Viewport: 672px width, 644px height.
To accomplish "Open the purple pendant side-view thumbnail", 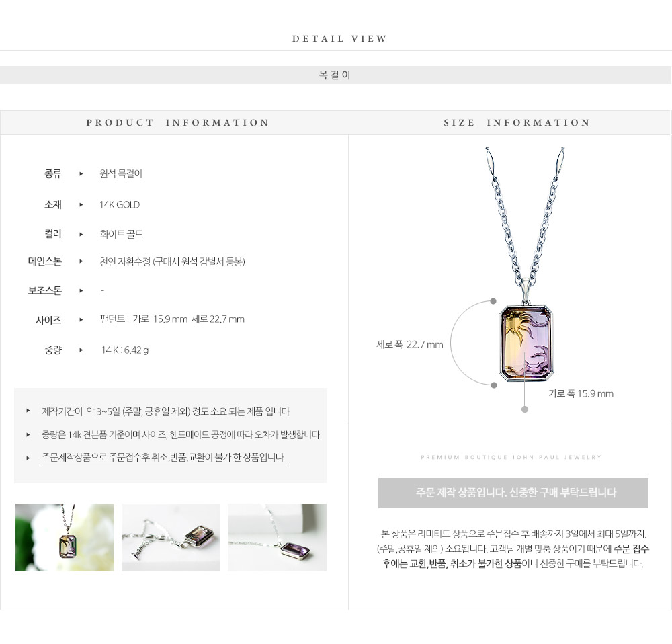I will pos(277,537).
